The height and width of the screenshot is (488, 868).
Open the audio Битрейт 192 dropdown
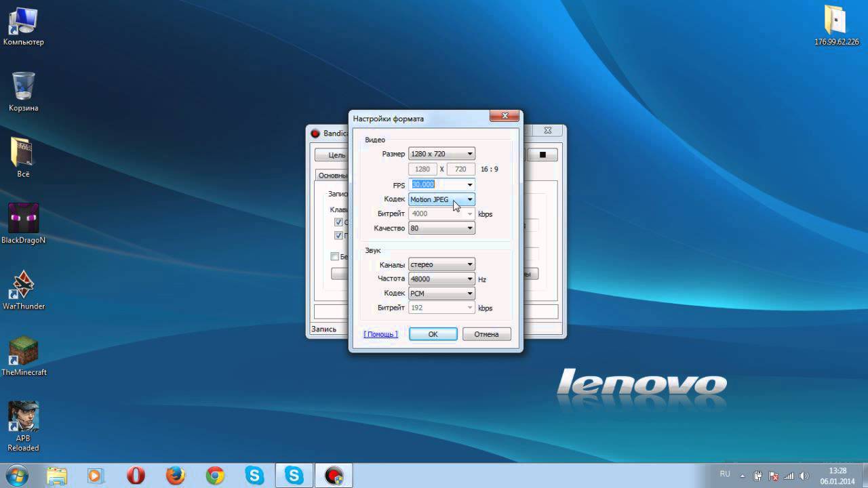[x=441, y=308]
